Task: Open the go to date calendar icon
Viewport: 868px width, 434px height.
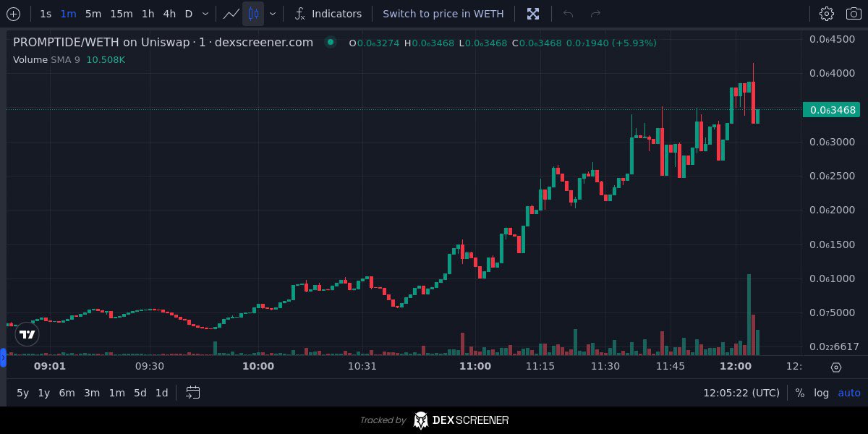Action: (192, 393)
